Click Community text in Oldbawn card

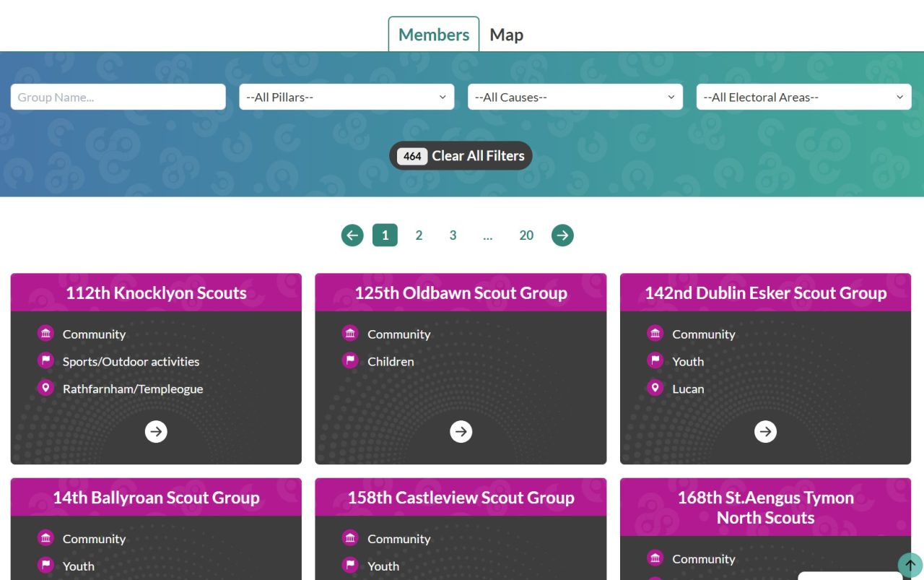point(398,334)
